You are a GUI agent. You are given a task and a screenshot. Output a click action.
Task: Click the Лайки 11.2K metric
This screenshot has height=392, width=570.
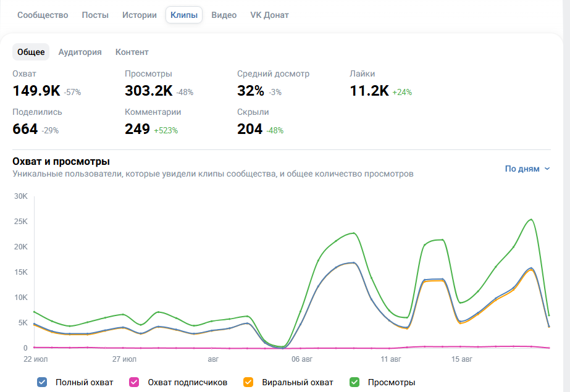pyautogui.click(x=380, y=84)
